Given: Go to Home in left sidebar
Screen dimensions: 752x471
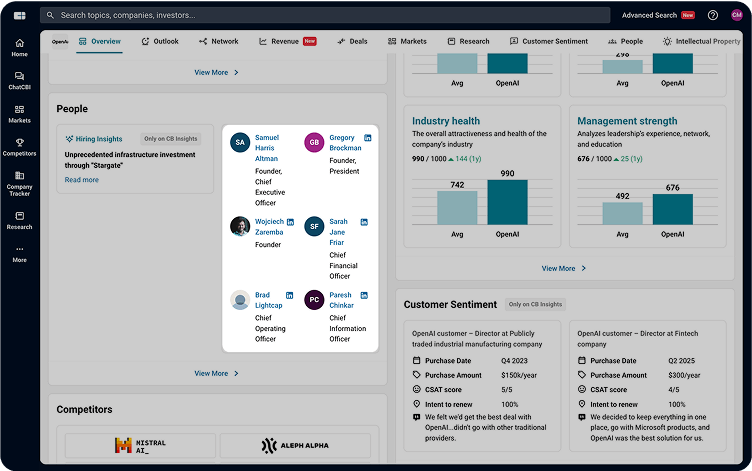Looking at the screenshot, I should click(19, 47).
